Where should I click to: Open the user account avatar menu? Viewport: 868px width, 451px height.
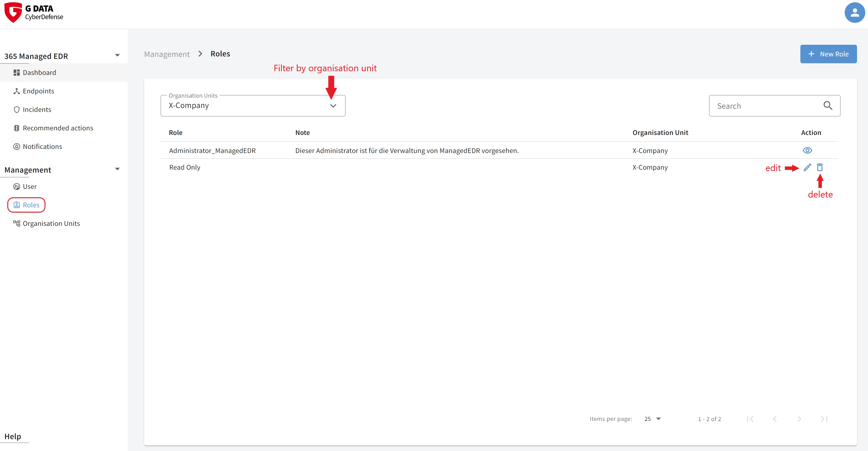(854, 13)
